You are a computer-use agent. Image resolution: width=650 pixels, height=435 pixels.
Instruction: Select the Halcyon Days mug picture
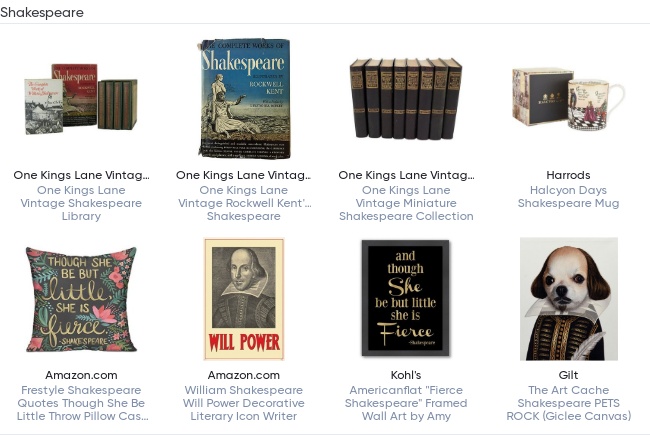point(568,98)
